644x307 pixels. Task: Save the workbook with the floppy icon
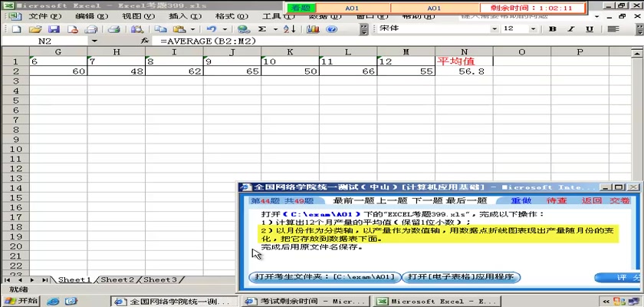54,29
